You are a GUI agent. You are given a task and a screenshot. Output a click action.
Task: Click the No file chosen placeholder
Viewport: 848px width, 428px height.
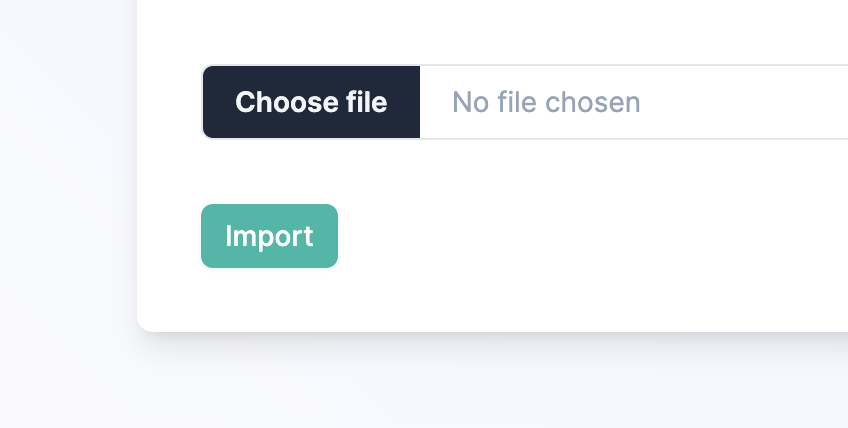(546, 102)
